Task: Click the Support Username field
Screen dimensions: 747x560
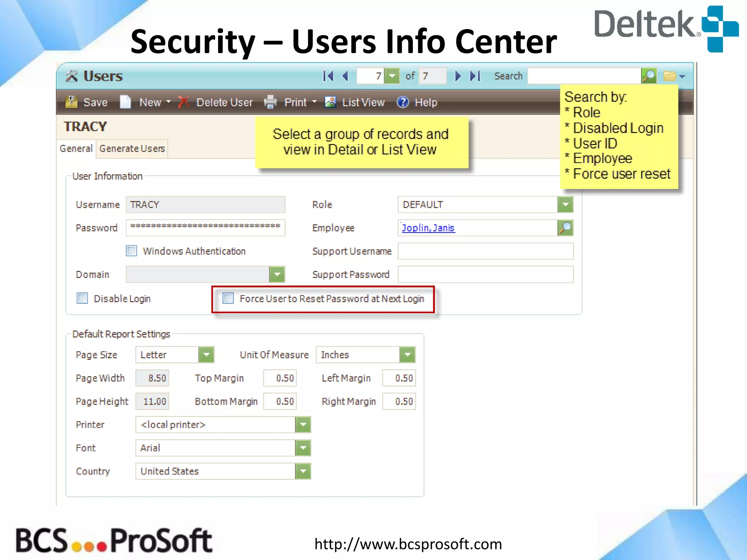Action: 485,251
